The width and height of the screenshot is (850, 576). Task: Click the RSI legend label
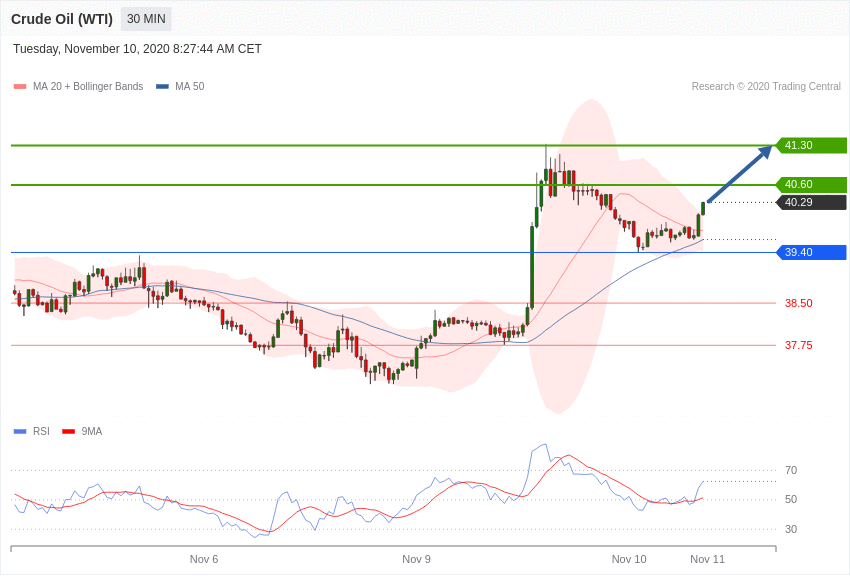coord(41,432)
